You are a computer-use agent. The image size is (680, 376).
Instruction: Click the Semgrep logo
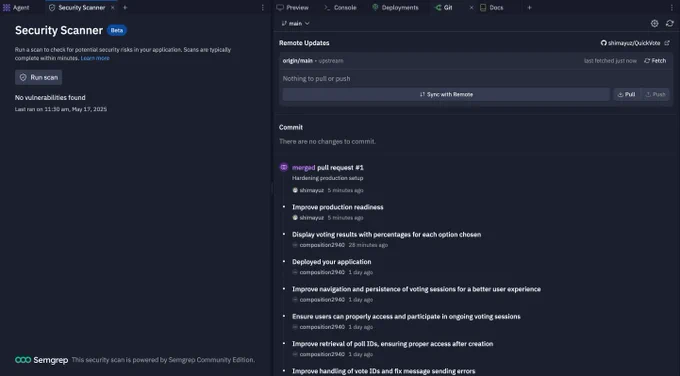[x=41, y=360]
